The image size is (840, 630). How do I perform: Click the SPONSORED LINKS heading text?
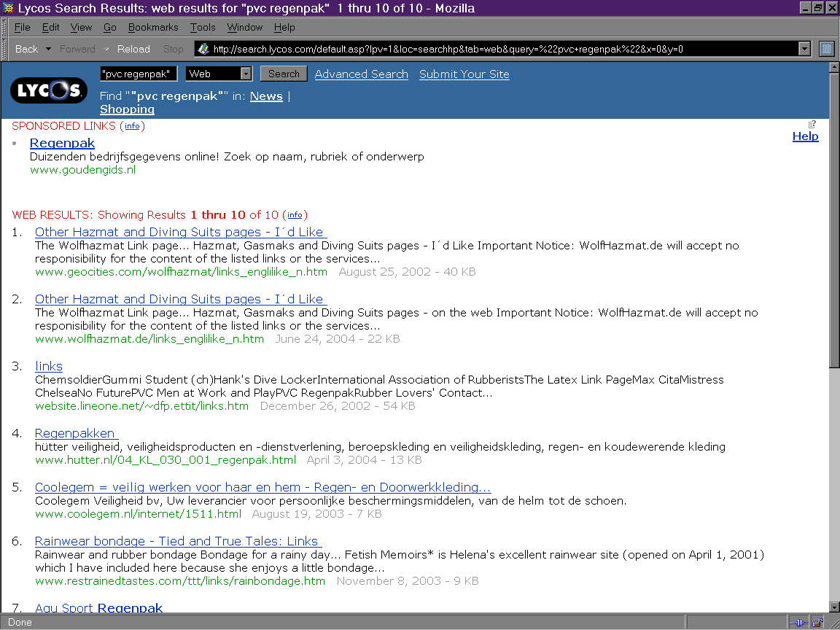[63, 126]
